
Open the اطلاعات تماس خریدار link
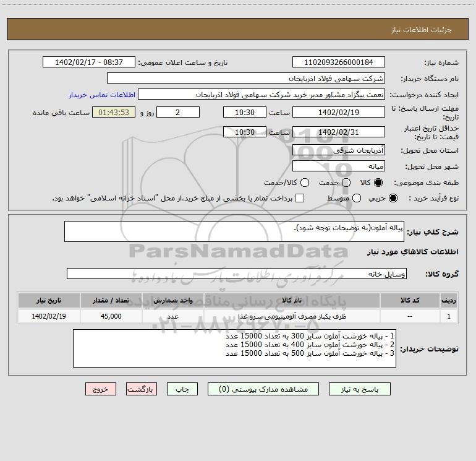pos(102,95)
